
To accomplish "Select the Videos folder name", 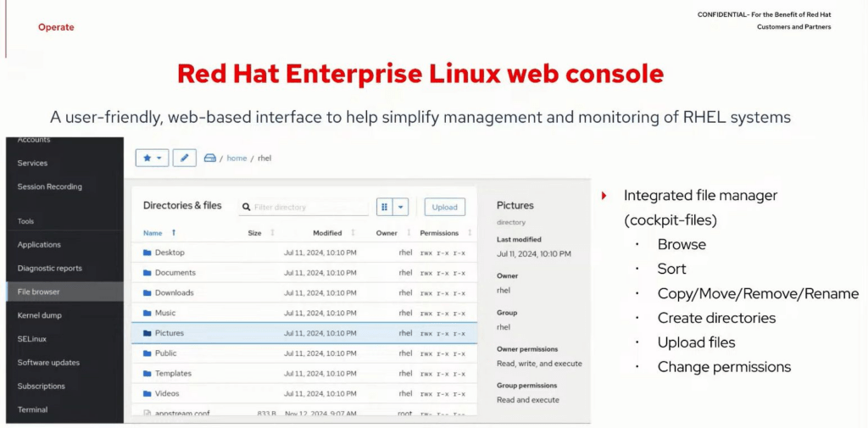I will (167, 393).
